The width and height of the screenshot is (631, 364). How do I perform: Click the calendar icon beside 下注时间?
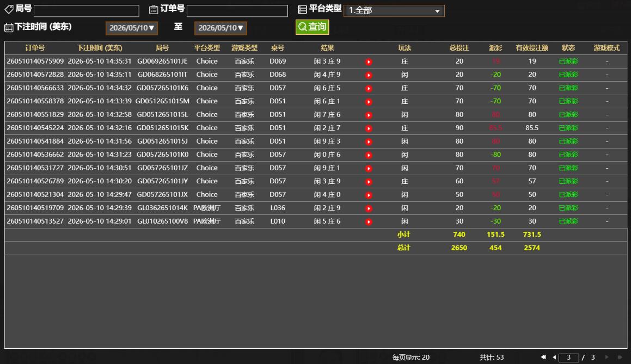(9, 28)
